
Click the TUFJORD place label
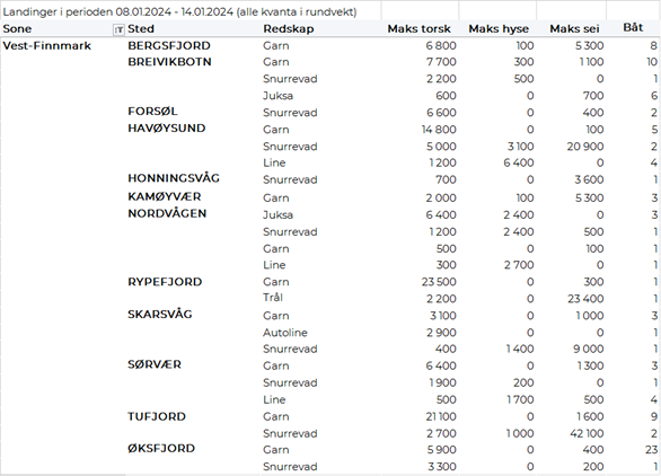pyautogui.click(x=157, y=415)
